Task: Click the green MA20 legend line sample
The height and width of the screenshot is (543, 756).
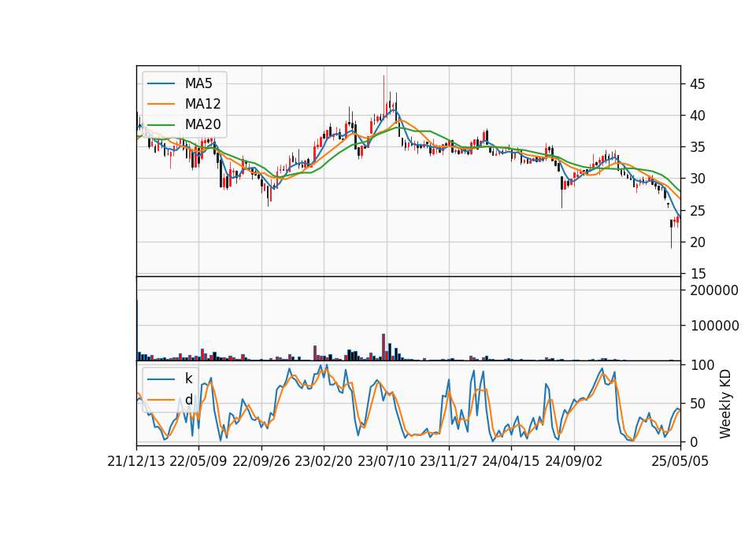Action: pos(161,124)
